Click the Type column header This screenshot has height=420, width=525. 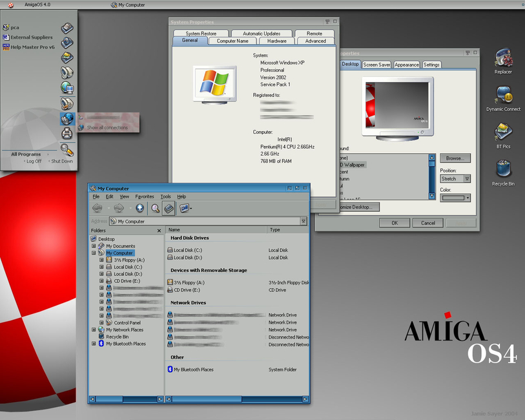[x=287, y=230]
